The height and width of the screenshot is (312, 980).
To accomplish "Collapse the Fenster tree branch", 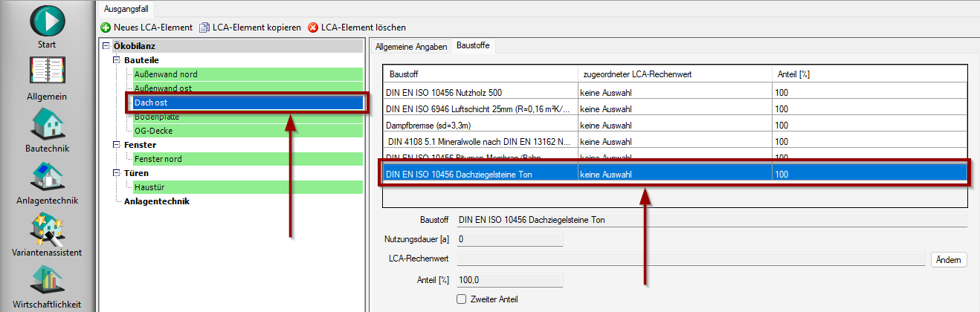I will pos(116,145).
